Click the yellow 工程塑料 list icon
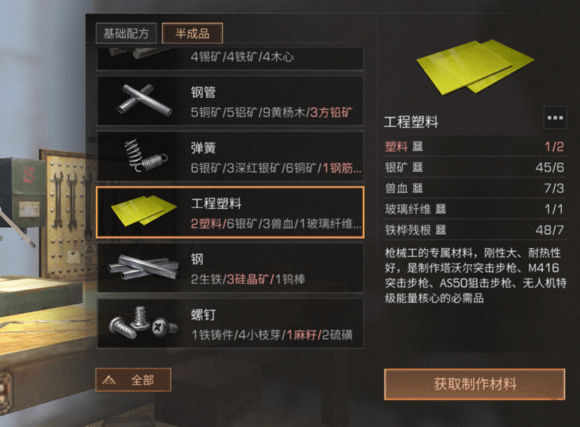 coord(144,210)
